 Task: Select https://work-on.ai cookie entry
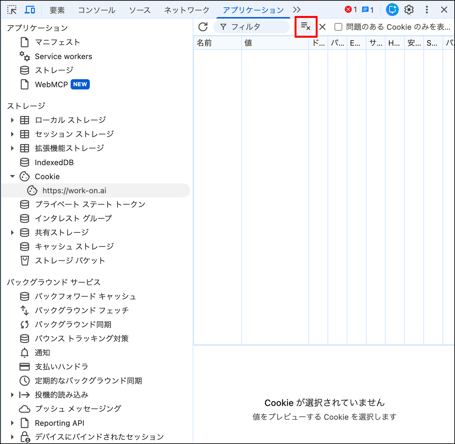(x=96, y=190)
